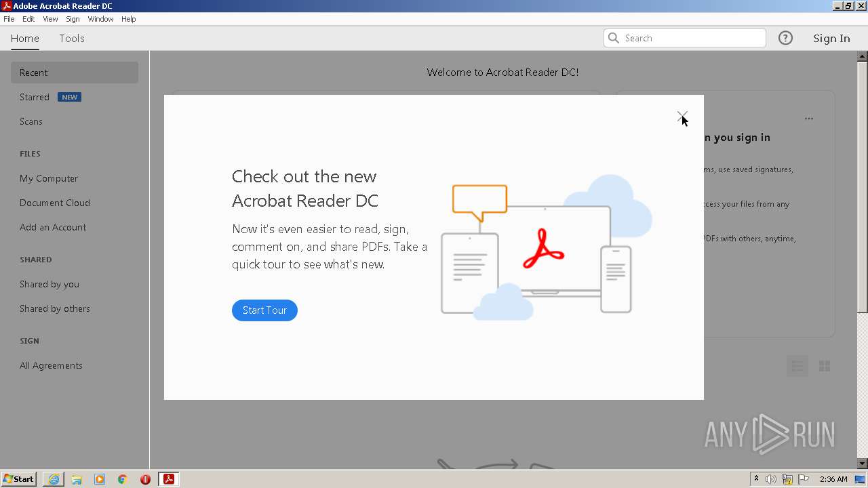Viewport: 868px width, 488px height.
Task: Open Opera browser from taskbar
Action: click(145, 479)
